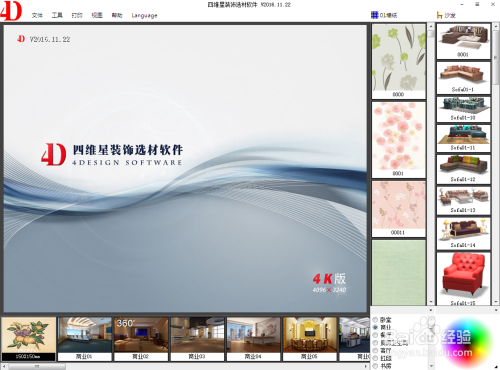This screenshot has height=370, width=500.
Task: Open the 帮助 menu
Action: tap(117, 15)
